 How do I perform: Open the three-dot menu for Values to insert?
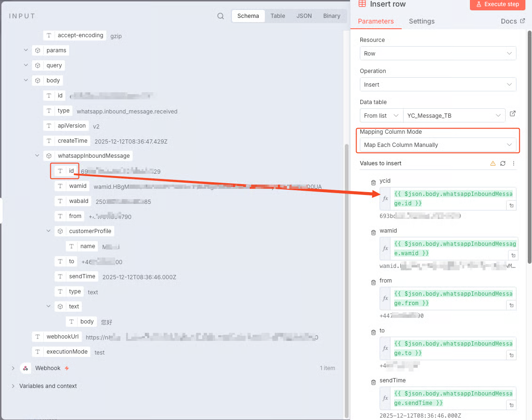tap(514, 163)
